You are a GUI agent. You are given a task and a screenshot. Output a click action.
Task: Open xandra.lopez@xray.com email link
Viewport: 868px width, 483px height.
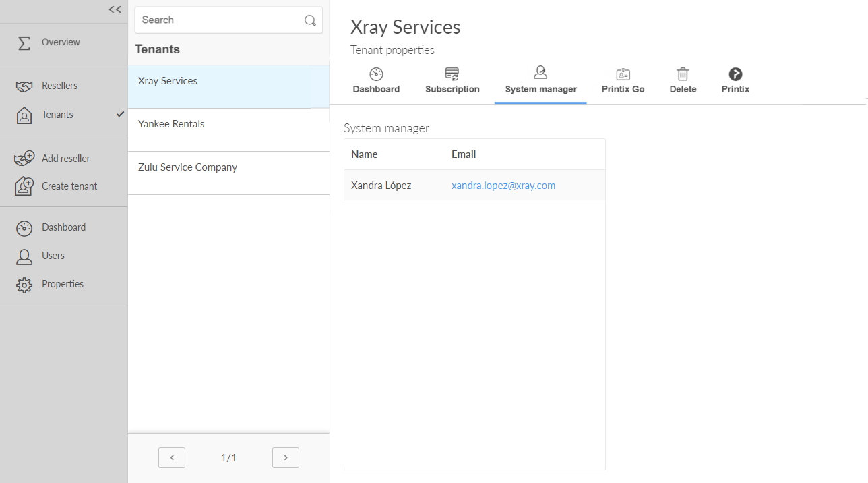pos(503,186)
